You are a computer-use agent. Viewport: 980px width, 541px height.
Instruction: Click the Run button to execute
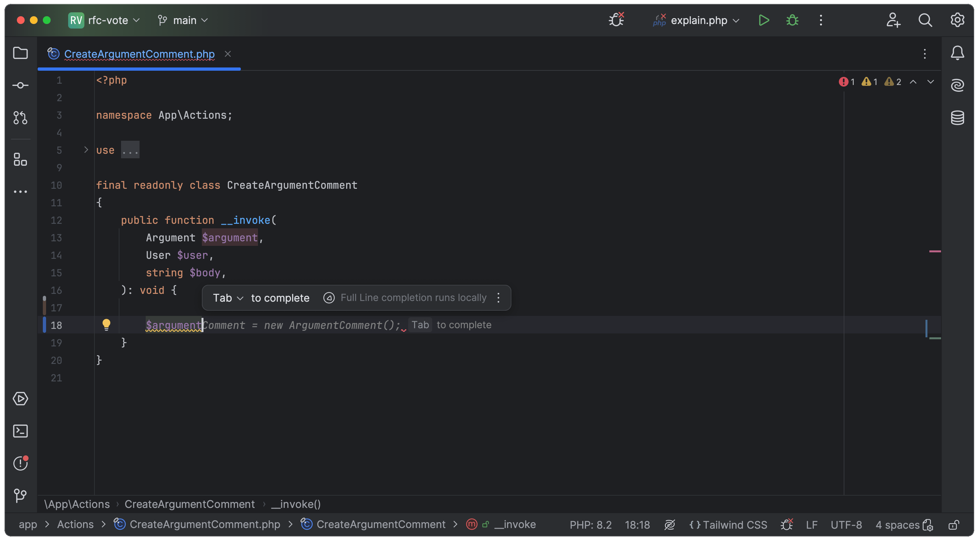click(x=764, y=19)
